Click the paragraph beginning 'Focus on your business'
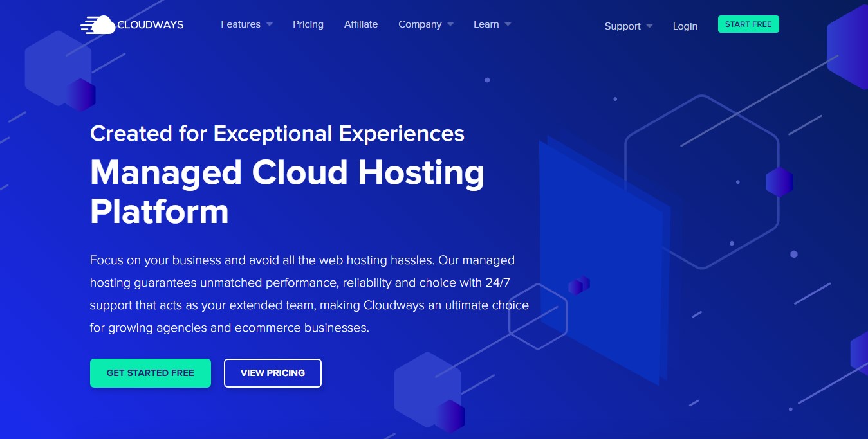Image resolution: width=868 pixels, height=439 pixels. [309, 294]
